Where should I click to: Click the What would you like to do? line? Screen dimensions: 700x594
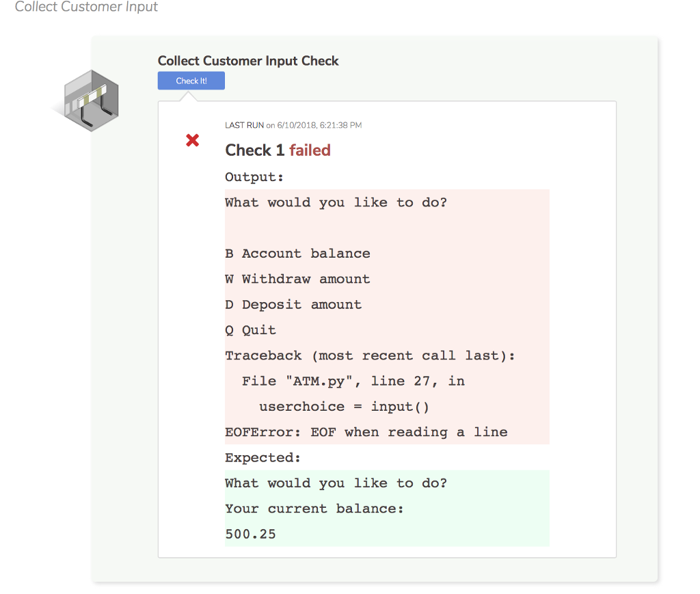point(336,202)
